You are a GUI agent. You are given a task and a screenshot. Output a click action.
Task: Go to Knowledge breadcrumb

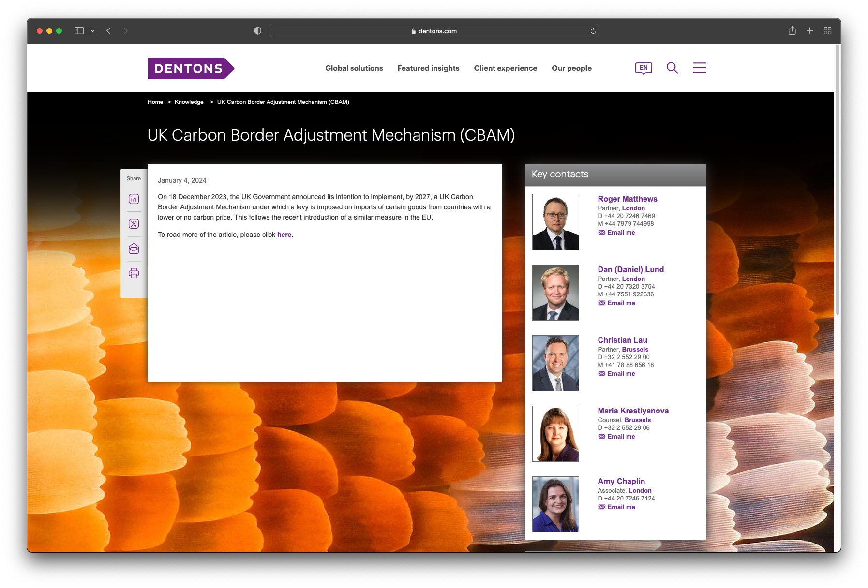(x=189, y=102)
